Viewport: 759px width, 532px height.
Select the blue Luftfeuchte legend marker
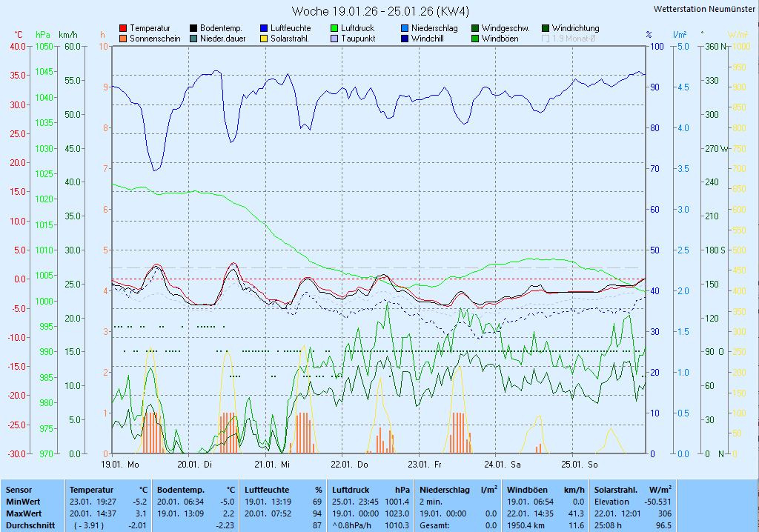point(264,28)
